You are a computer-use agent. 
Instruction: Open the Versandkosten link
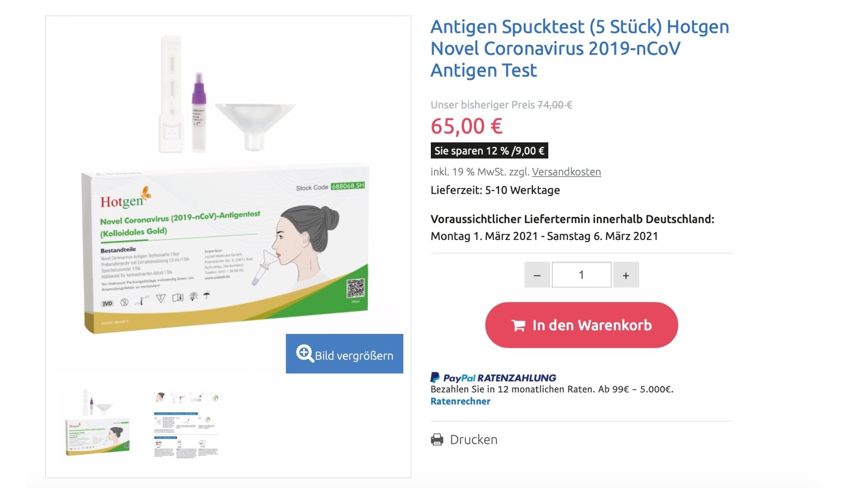point(566,172)
